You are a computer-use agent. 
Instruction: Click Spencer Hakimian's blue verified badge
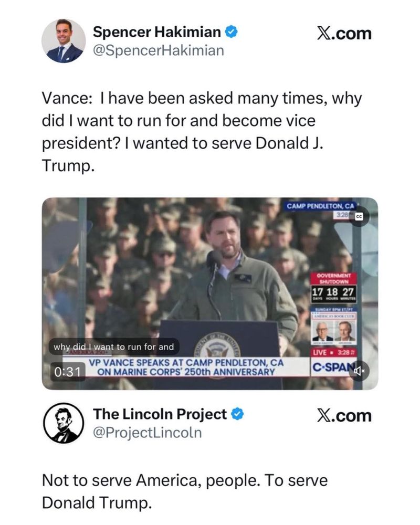[x=232, y=32]
